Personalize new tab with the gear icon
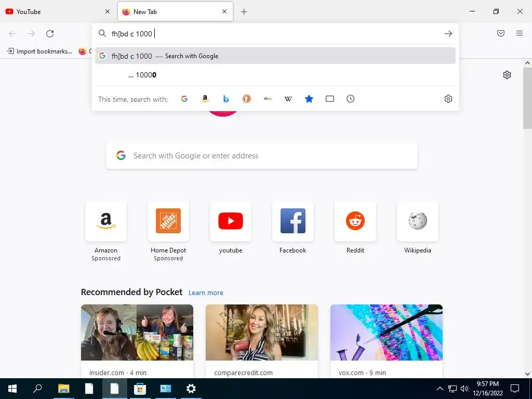 (507, 75)
